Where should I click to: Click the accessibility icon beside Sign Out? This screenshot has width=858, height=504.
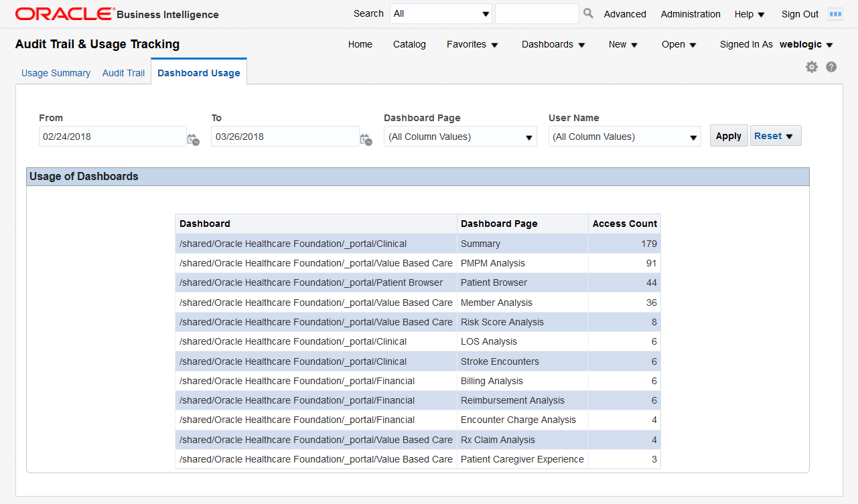835,14
